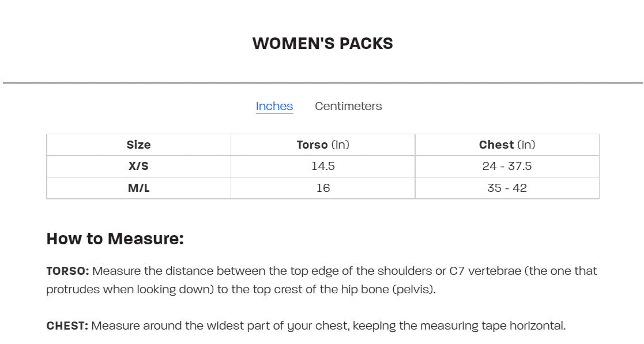The height and width of the screenshot is (344, 644).
Task: Switch to the Inches tab
Action: 274,106
